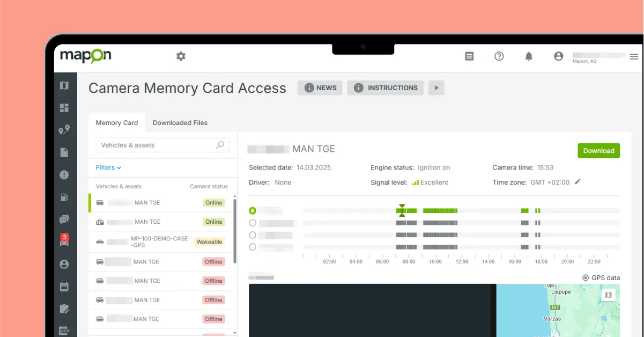644x337 pixels.
Task: Select the fourth camera channel radio button
Action: tap(253, 247)
